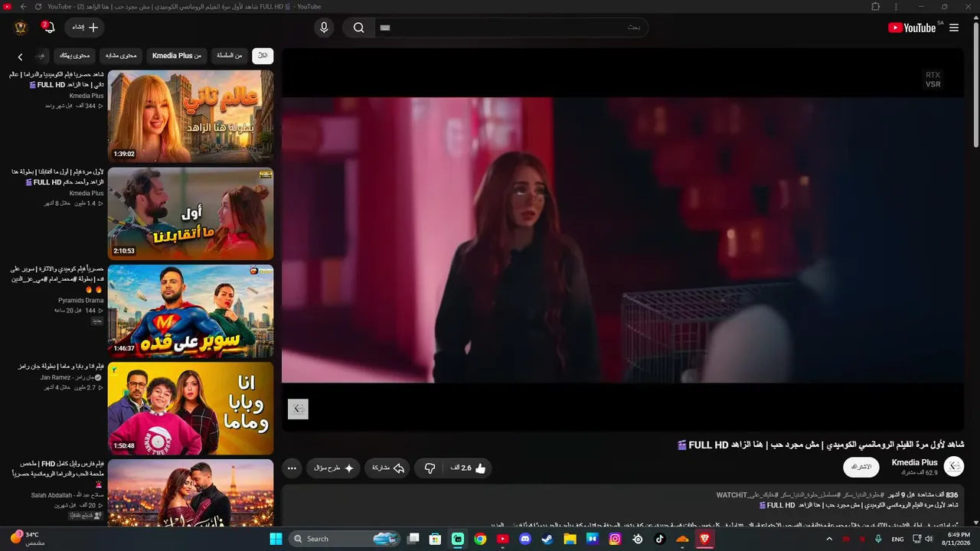Open the account avatar menu
The image size is (980, 551).
point(21,28)
